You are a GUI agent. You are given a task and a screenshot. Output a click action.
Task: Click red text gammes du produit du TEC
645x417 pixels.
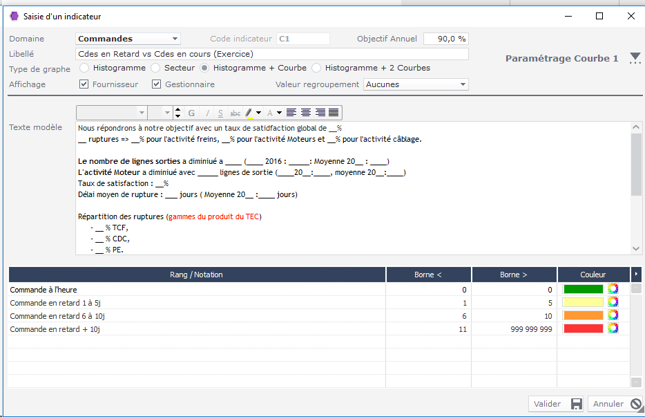213,217
